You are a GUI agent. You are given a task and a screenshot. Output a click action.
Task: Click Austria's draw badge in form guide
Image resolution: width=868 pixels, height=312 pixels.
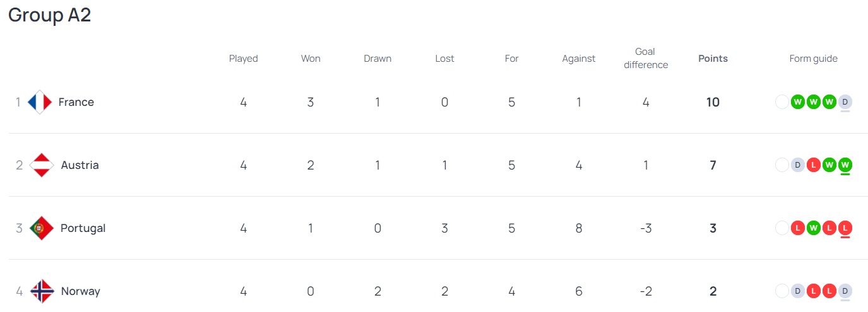point(798,165)
